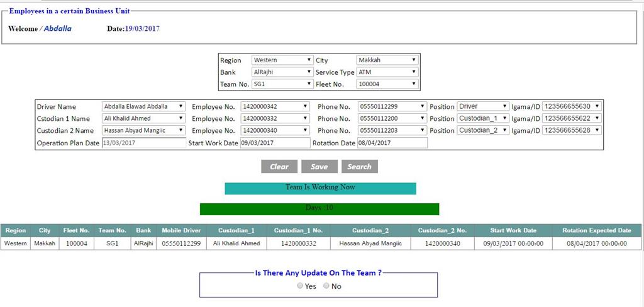Image resolution: width=644 pixels, height=307 pixels.
Task: Click the Start Work Date field
Action: click(x=275, y=143)
